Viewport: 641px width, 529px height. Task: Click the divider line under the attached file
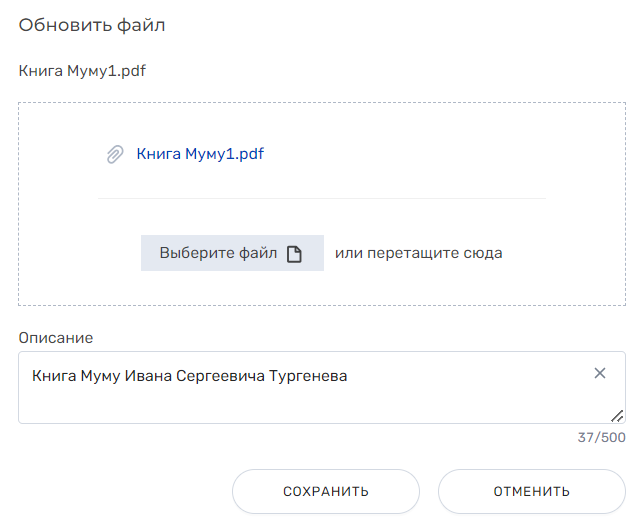click(x=322, y=199)
